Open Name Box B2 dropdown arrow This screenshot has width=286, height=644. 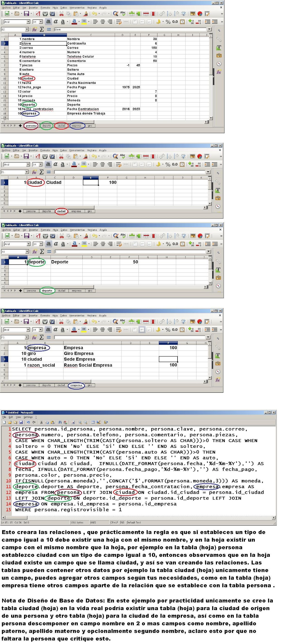pyautogui.click(x=27, y=29)
